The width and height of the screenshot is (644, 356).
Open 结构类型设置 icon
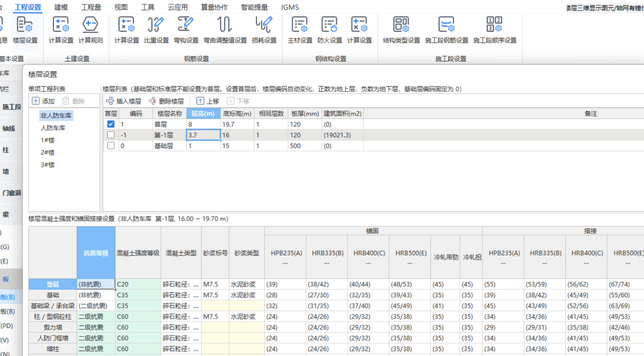click(401, 30)
